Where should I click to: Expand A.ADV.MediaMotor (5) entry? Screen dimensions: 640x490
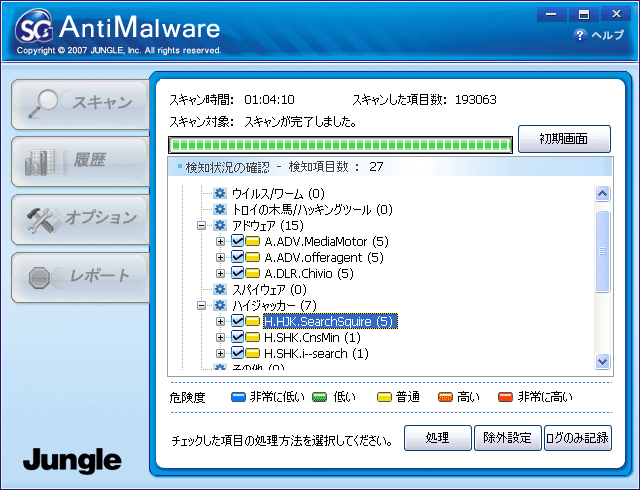(220, 241)
